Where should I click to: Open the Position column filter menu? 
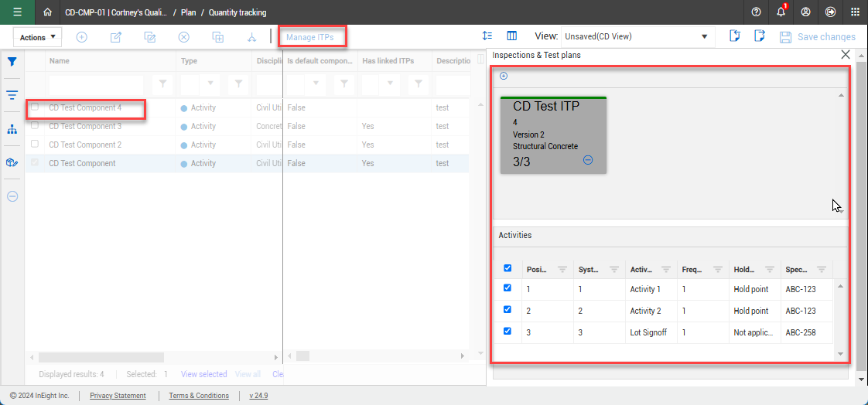click(x=562, y=270)
